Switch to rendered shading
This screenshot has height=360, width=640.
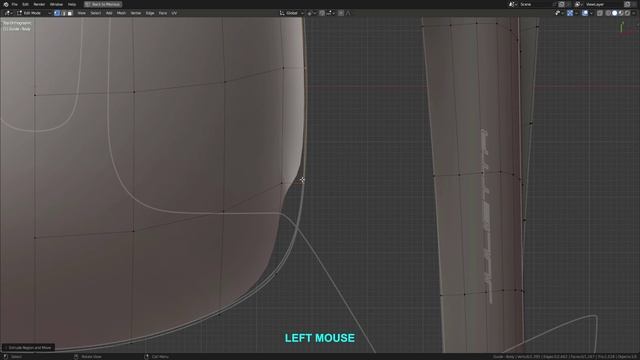click(x=627, y=13)
